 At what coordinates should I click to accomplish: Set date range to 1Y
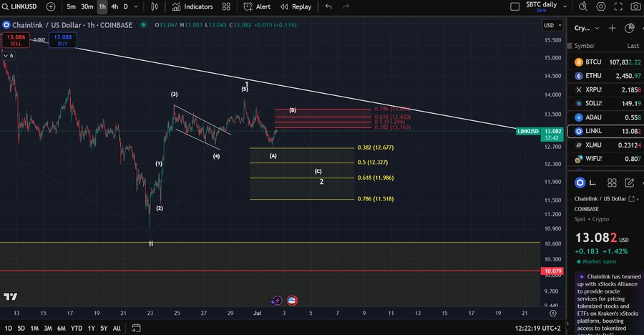[91, 328]
